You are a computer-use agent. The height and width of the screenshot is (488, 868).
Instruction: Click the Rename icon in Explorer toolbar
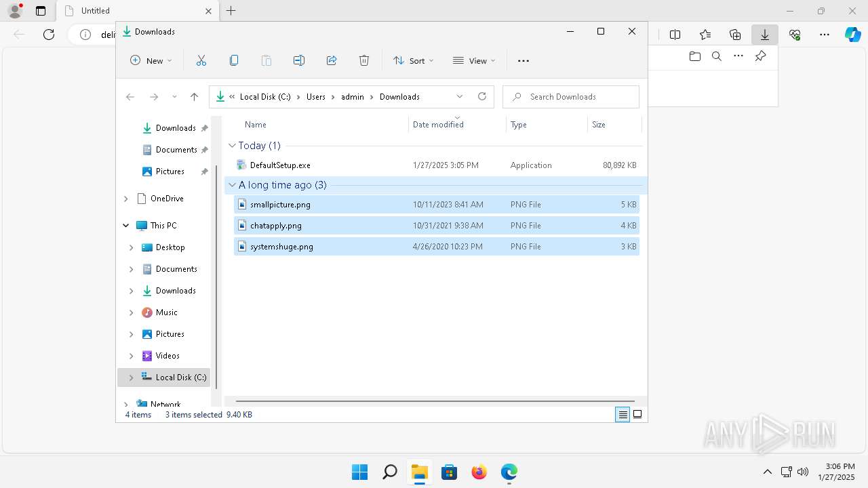click(299, 60)
